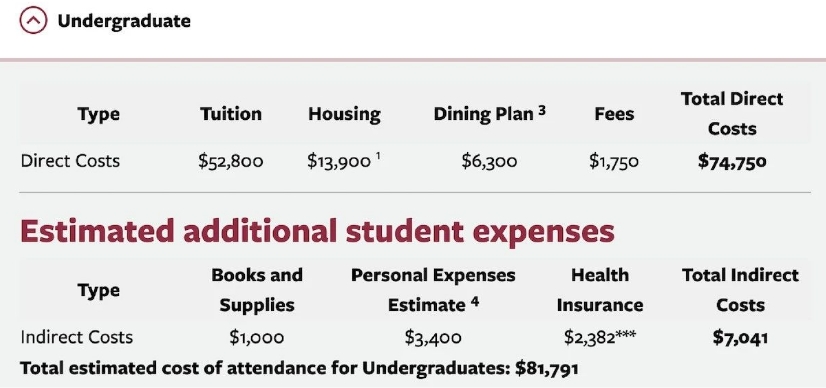The image size is (826, 388).
Task: Click the Housing column header
Action: [x=345, y=114]
